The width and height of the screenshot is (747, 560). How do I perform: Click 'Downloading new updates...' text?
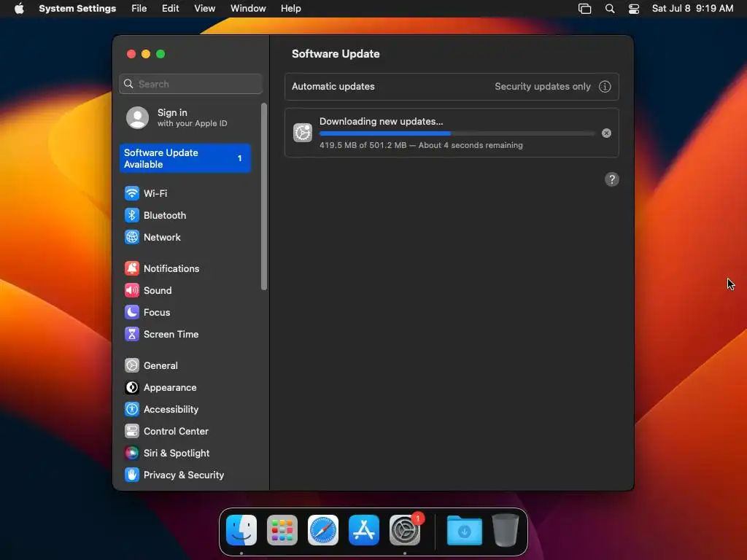pyautogui.click(x=381, y=122)
